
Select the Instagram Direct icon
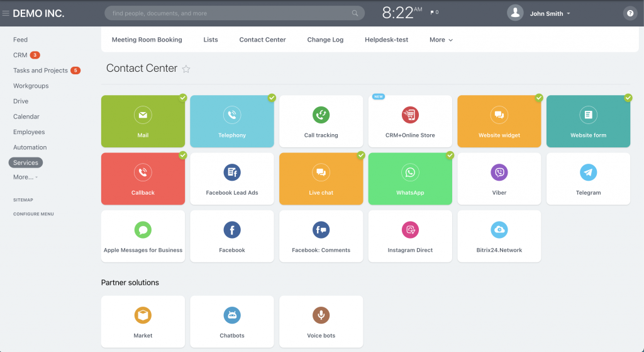tap(410, 230)
